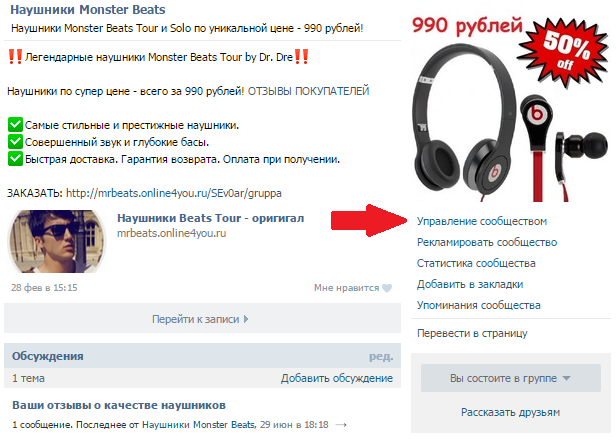Viewport: 616px width, 442px height.
Task: Click the arrow icon after Перейти к записи
Action: 246,319
